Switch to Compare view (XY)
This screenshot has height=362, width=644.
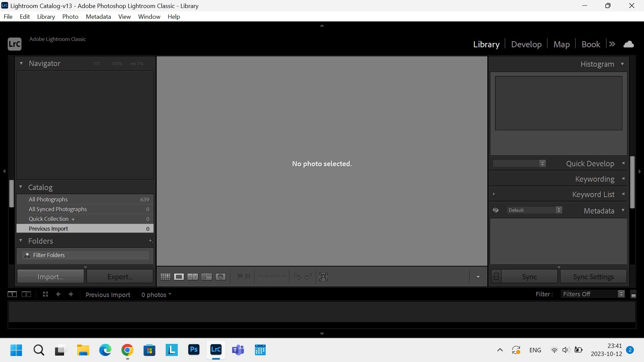click(x=193, y=277)
